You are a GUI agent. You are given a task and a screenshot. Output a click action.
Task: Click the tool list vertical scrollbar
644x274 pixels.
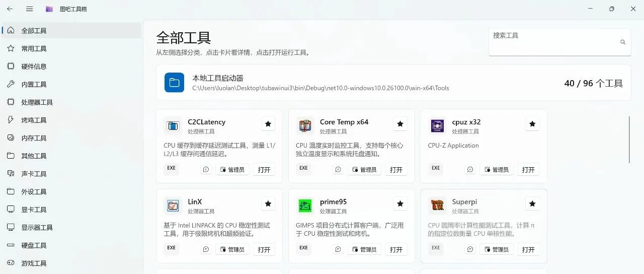tap(629, 140)
